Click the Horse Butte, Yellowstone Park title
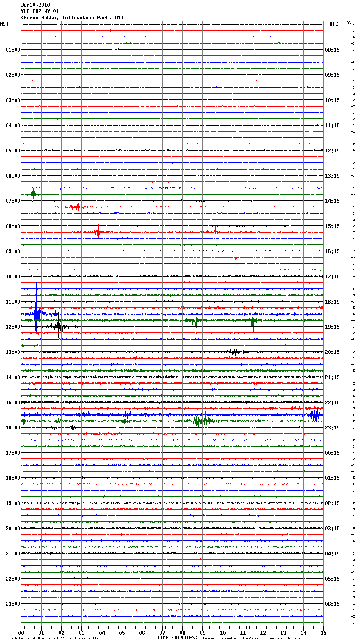Screen dimensions: 357x644 [x=72, y=18]
